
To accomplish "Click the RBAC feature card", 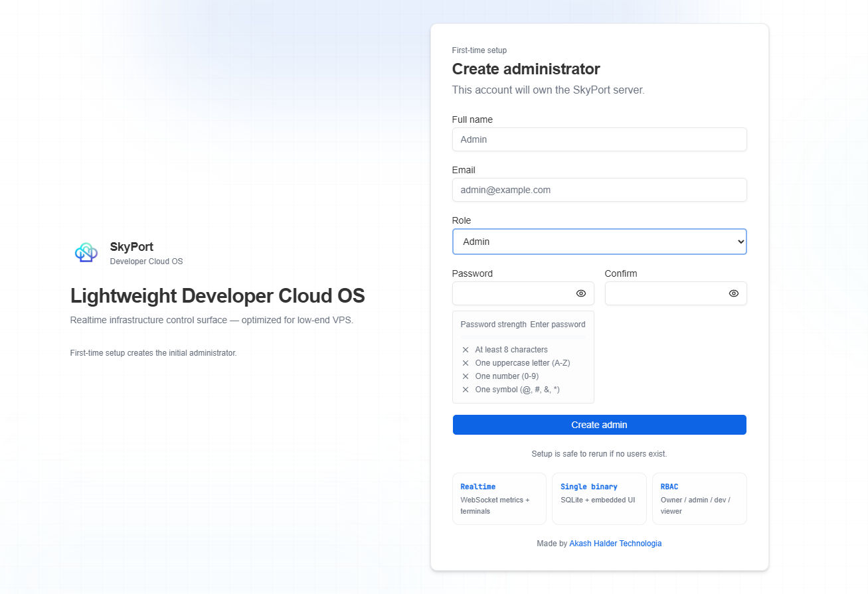I will pos(699,498).
